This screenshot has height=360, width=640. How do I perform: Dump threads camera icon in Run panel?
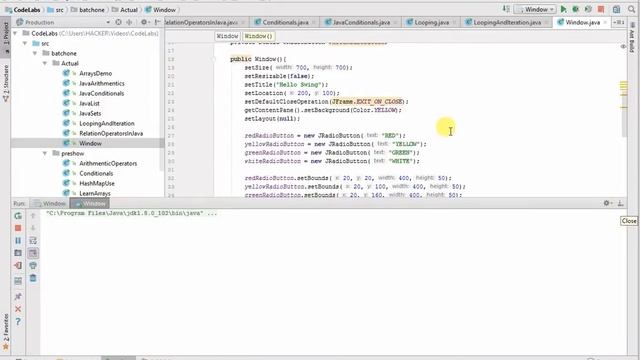point(18,253)
